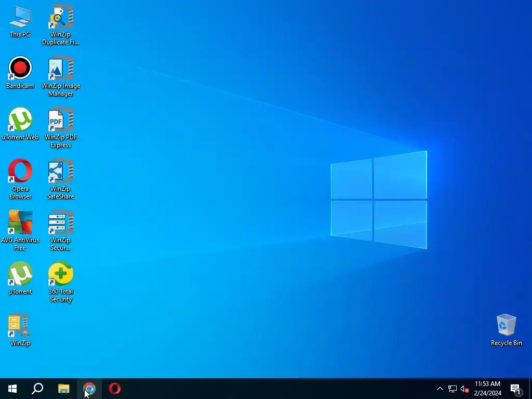
Task: Select the WinZip PDF Express shortcut
Action: coord(61,128)
